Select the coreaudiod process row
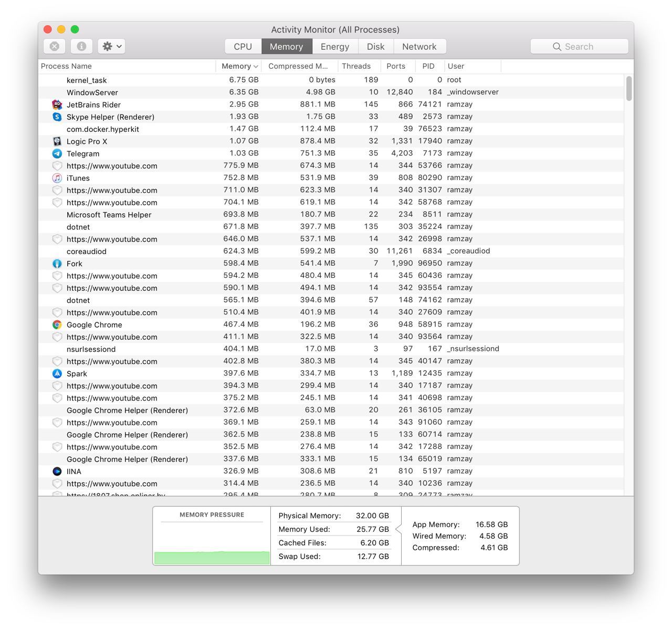Image resolution: width=672 pixels, height=629 pixels. [331, 251]
